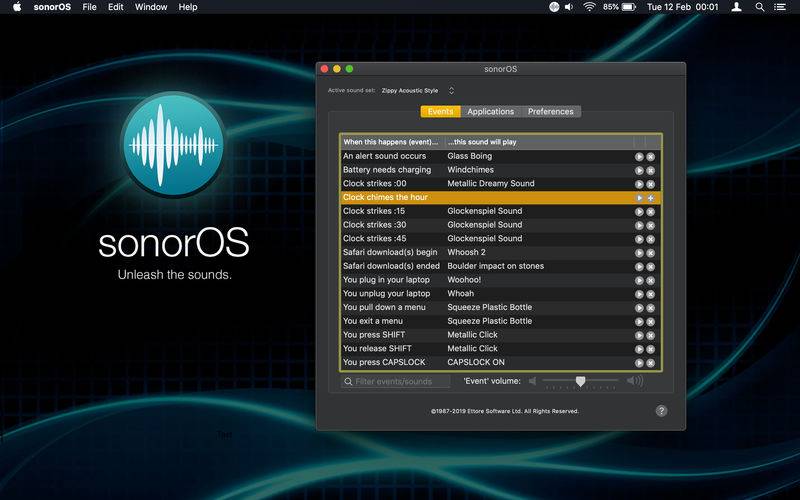The image size is (800, 500).
Task: Switch to the Events tab
Action: pos(440,111)
